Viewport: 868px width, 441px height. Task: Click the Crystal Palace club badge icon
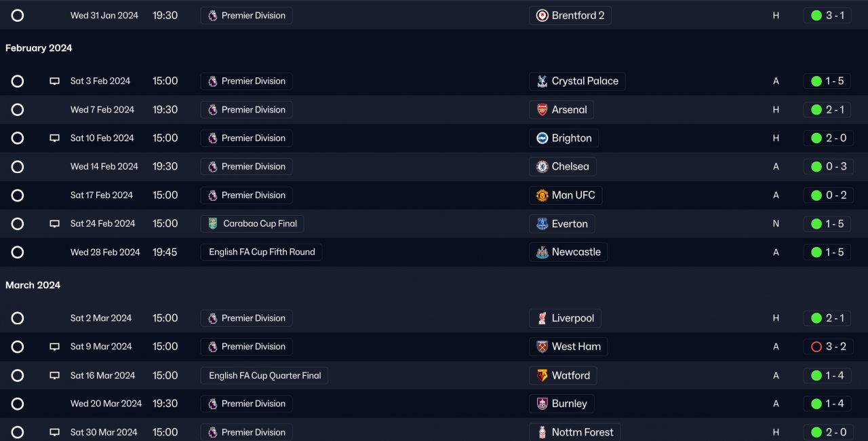pos(542,81)
